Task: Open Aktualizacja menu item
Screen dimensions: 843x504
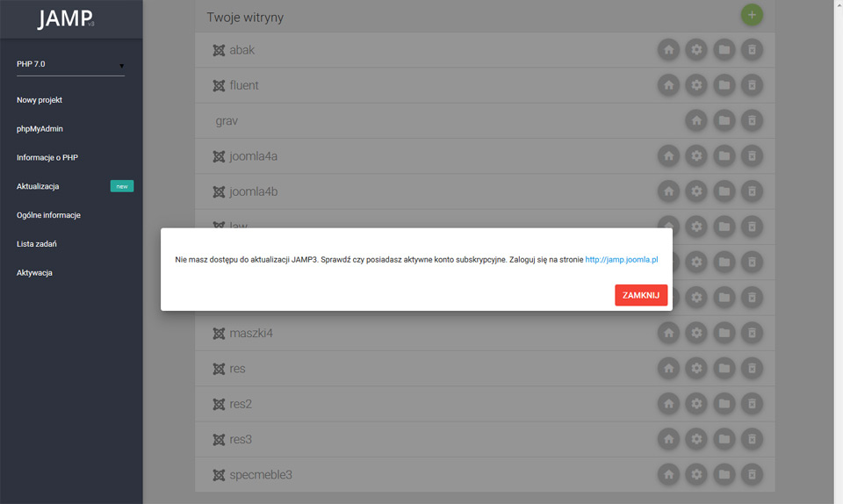Action: [x=38, y=186]
